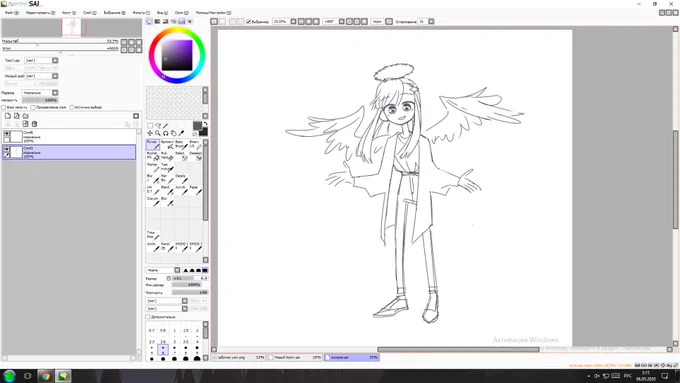
Task: Toggle the advanced settings checkbox
Action: [x=148, y=317]
